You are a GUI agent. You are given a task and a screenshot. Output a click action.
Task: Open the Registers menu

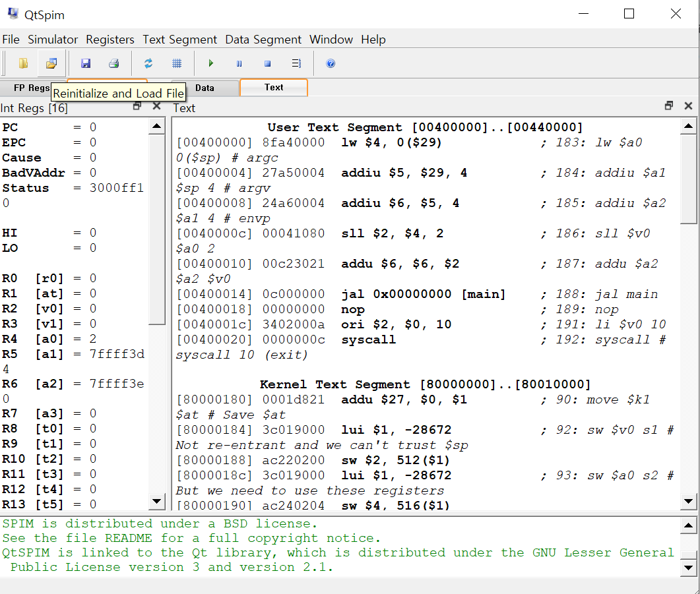coord(110,40)
